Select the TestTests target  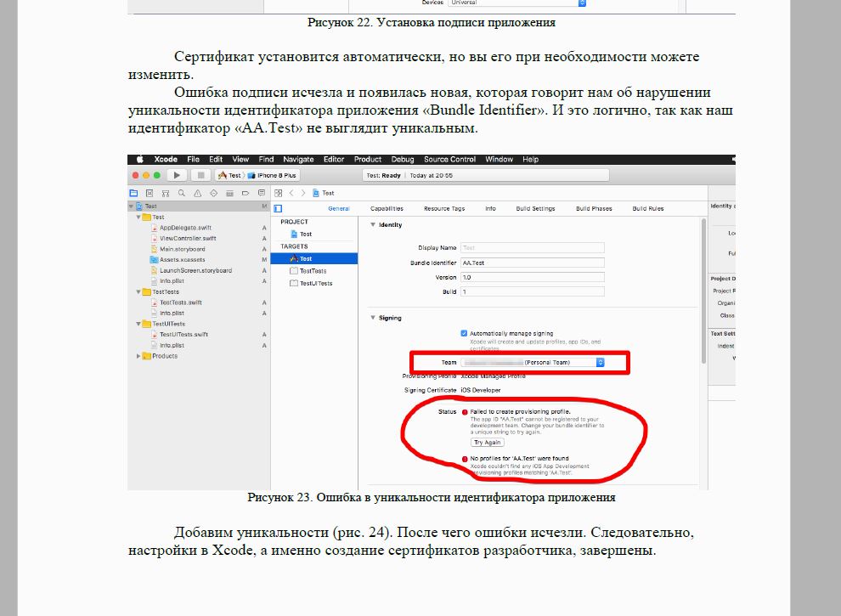click(x=313, y=271)
